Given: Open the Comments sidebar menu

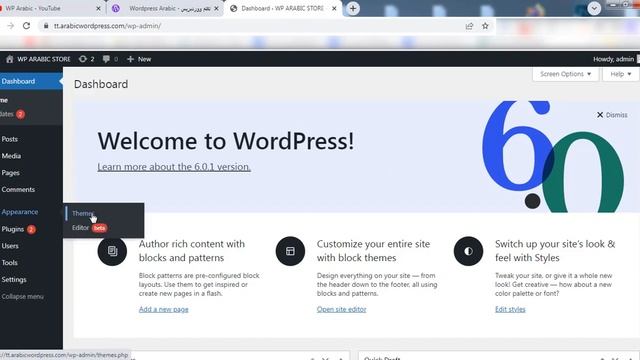Looking at the screenshot, I should pyautogui.click(x=30, y=189).
